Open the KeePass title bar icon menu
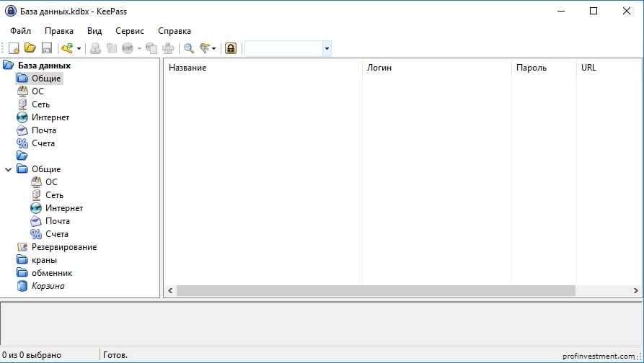Image resolution: width=644 pixels, height=363 pixels. [x=11, y=11]
